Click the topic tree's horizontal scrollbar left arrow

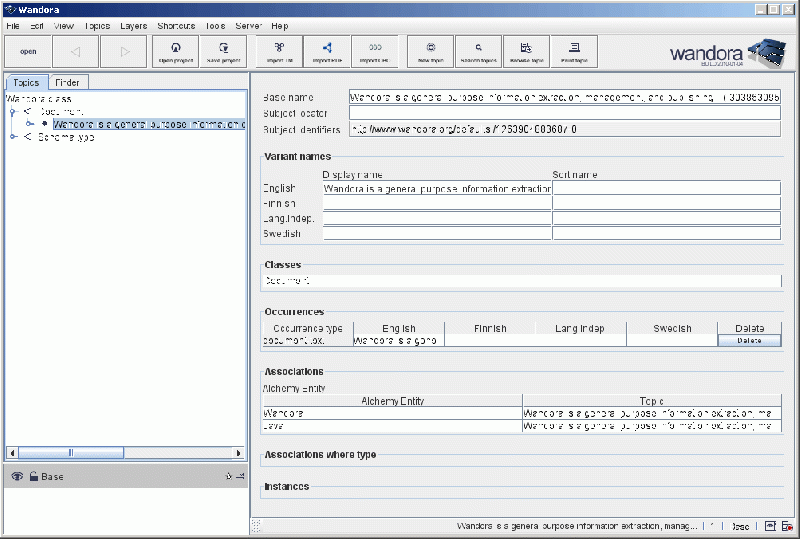(x=12, y=452)
